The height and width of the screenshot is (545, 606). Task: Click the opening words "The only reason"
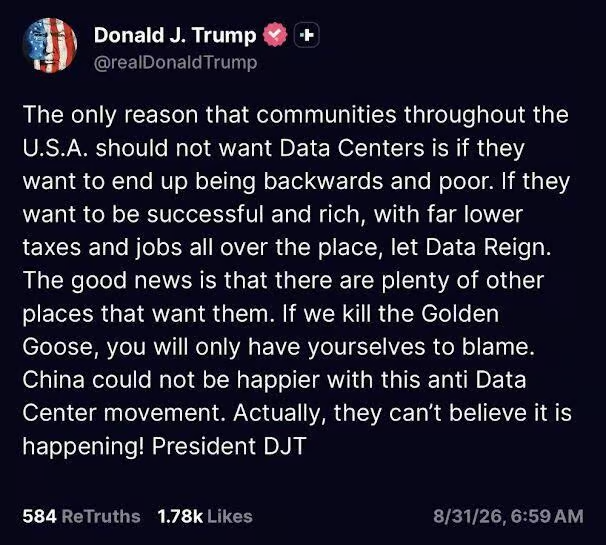pos(110,115)
